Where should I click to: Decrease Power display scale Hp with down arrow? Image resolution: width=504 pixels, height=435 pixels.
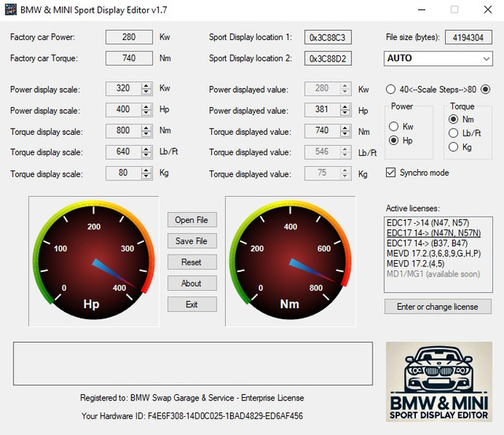146,113
